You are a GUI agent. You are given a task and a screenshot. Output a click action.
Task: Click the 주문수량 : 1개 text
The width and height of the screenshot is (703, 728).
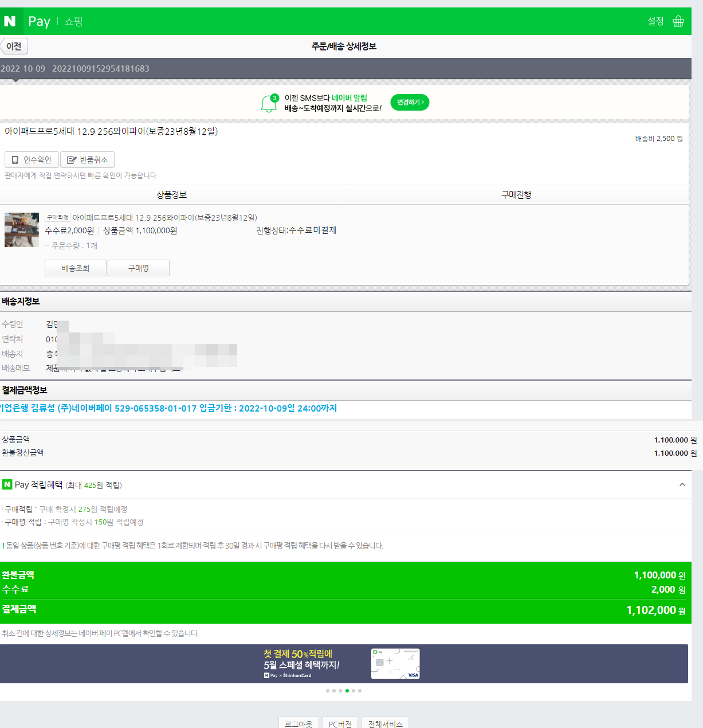pos(74,246)
